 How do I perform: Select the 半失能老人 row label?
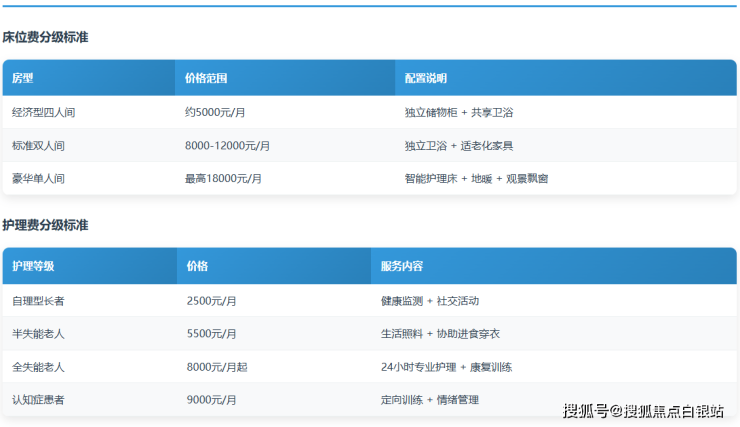pos(38,333)
